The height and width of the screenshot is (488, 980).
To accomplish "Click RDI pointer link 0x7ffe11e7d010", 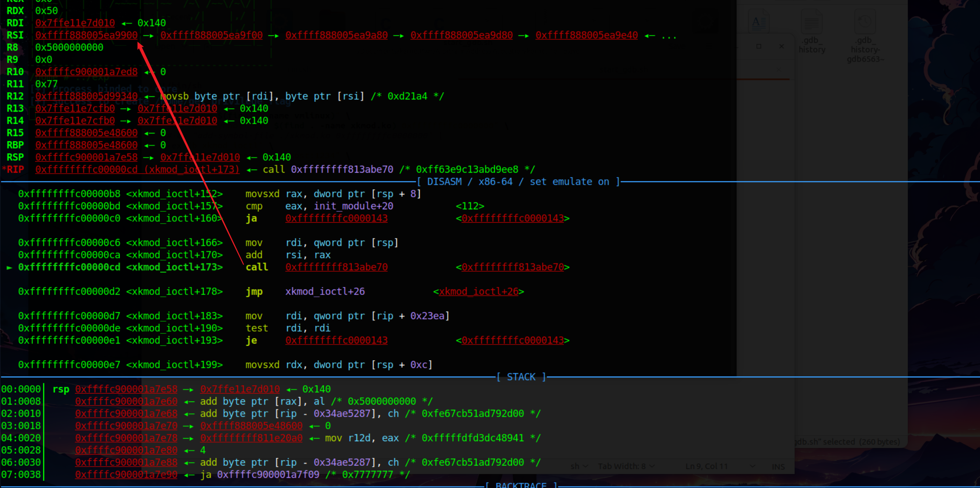I will point(75,23).
